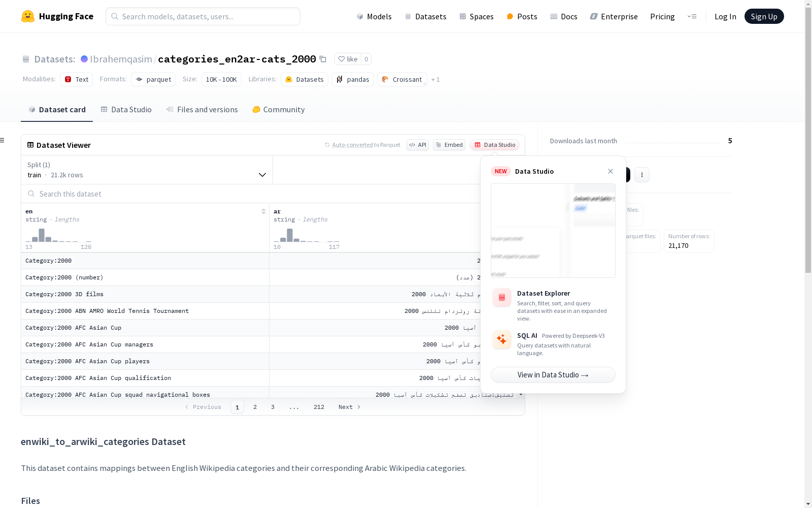Click the like heart button
Viewport: 812px width, 508px height.
tap(348, 59)
